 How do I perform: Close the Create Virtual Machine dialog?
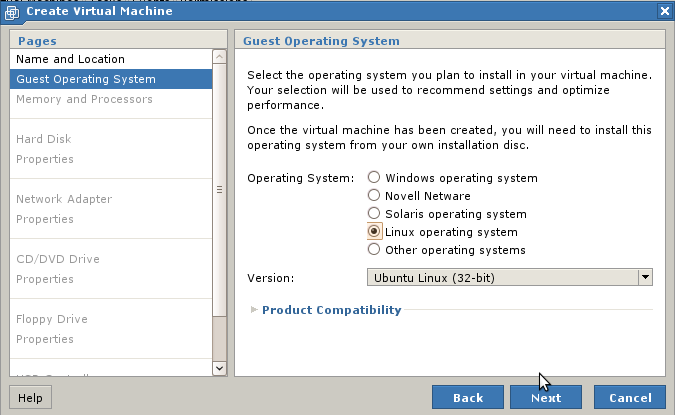(x=664, y=11)
